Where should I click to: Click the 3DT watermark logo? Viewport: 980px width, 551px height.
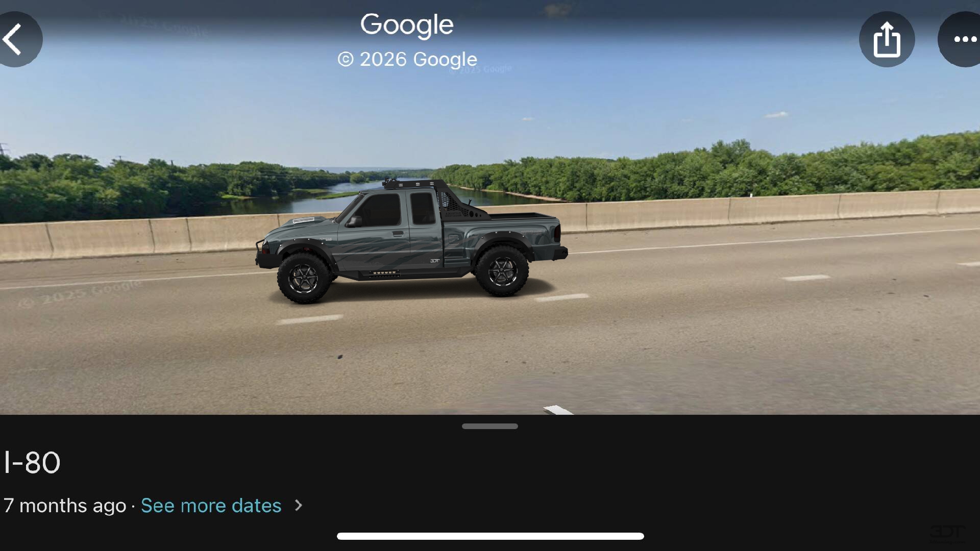pos(947,532)
